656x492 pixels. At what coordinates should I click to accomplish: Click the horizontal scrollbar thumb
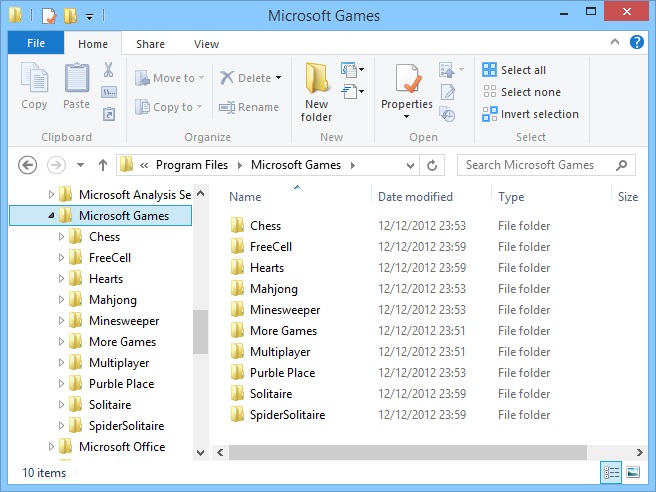coord(408,452)
